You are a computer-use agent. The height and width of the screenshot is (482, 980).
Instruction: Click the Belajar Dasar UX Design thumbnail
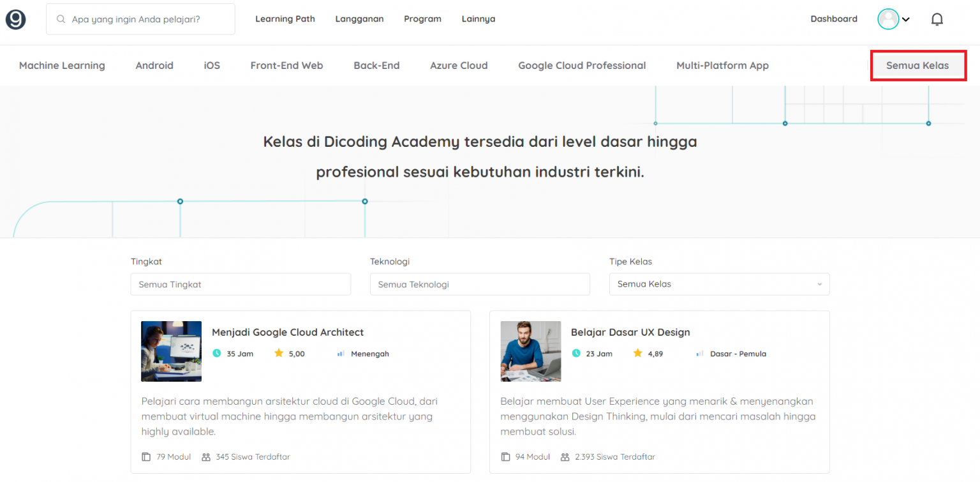(x=530, y=351)
